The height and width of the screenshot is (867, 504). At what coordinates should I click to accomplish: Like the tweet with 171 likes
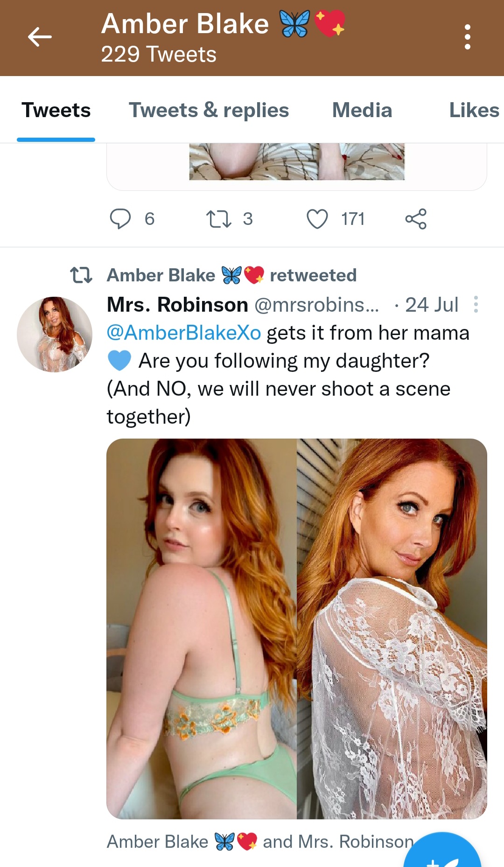pos(317,219)
